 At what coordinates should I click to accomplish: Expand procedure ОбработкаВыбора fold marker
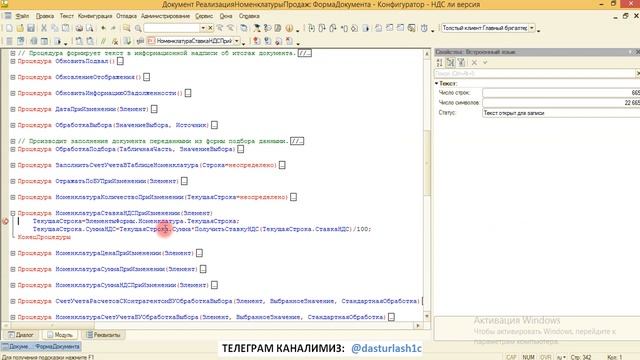coord(13,125)
